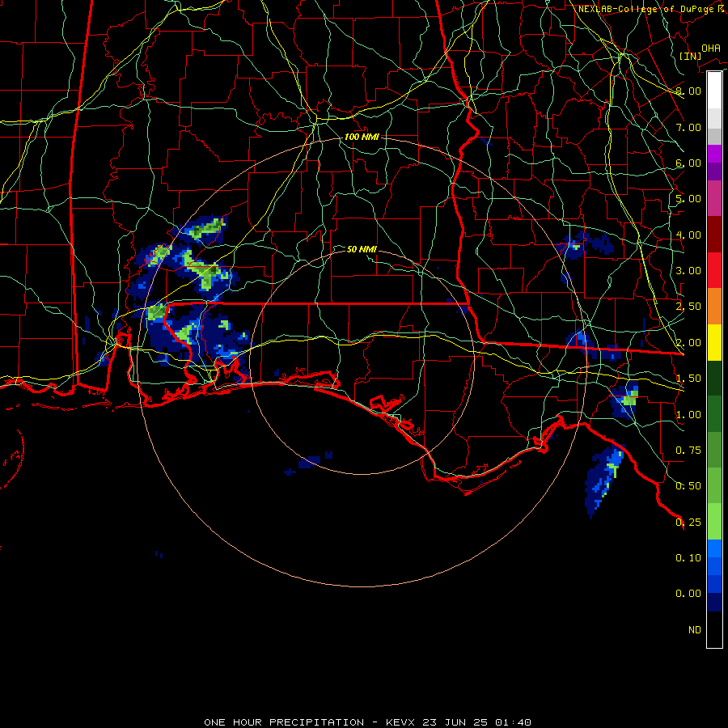Select the 0.00 legend value
Viewport: 728px width, 728px height.
point(688,594)
